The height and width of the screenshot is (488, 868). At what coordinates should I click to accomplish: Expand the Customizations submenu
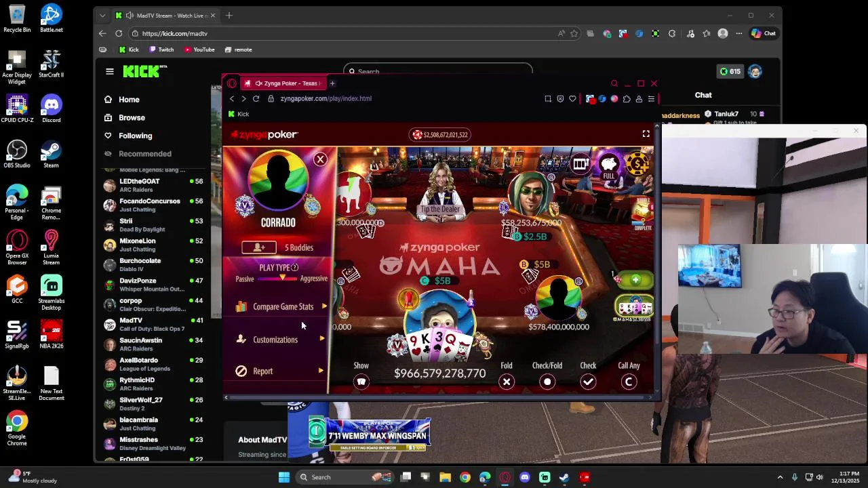pyautogui.click(x=281, y=339)
